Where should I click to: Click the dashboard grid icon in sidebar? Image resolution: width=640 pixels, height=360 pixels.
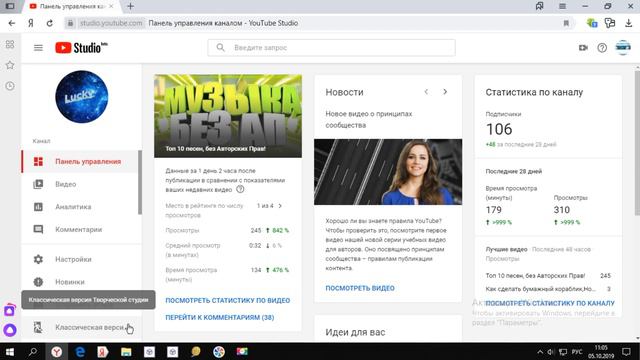pos(38,162)
